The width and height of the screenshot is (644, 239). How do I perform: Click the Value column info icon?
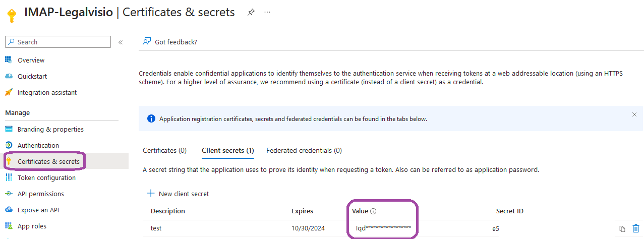373,211
